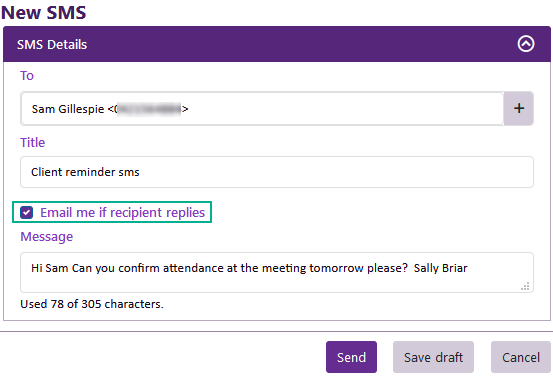553x382 pixels.
Task: Click the 'Message' field label
Action: click(47, 237)
